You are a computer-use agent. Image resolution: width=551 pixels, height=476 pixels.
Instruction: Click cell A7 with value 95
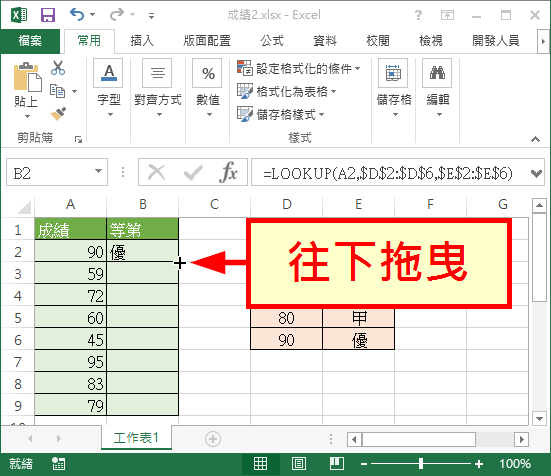70,362
